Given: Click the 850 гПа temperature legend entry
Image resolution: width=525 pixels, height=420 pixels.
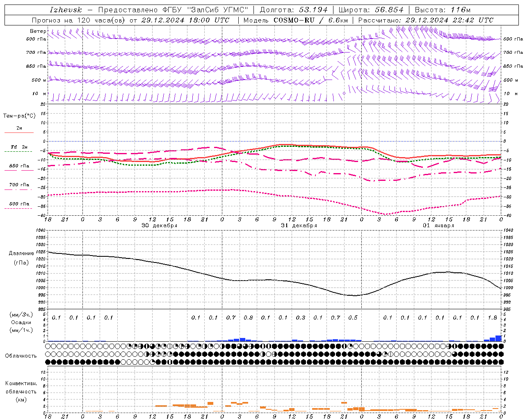Looking at the screenshot, I should 19,166.
